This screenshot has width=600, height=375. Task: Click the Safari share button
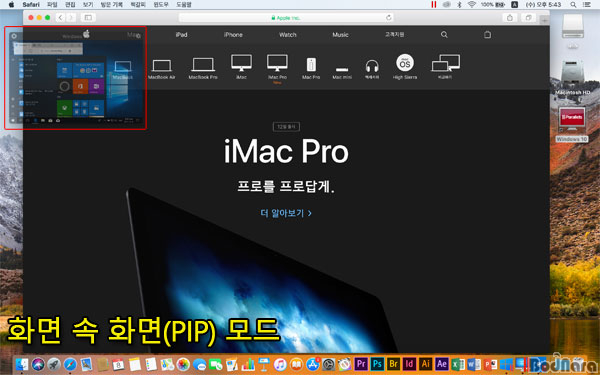pyautogui.click(x=510, y=18)
